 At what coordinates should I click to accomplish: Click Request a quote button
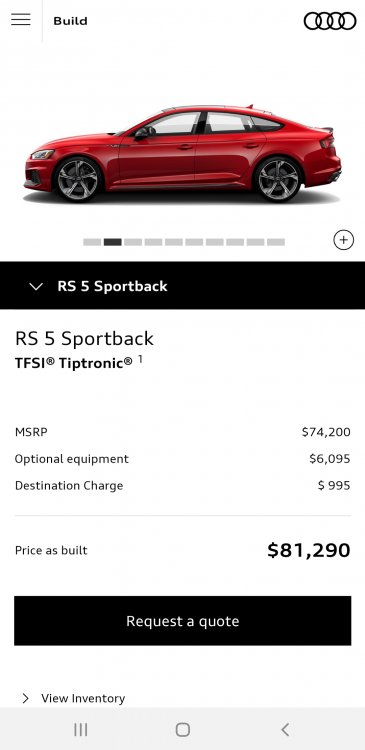click(x=183, y=621)
